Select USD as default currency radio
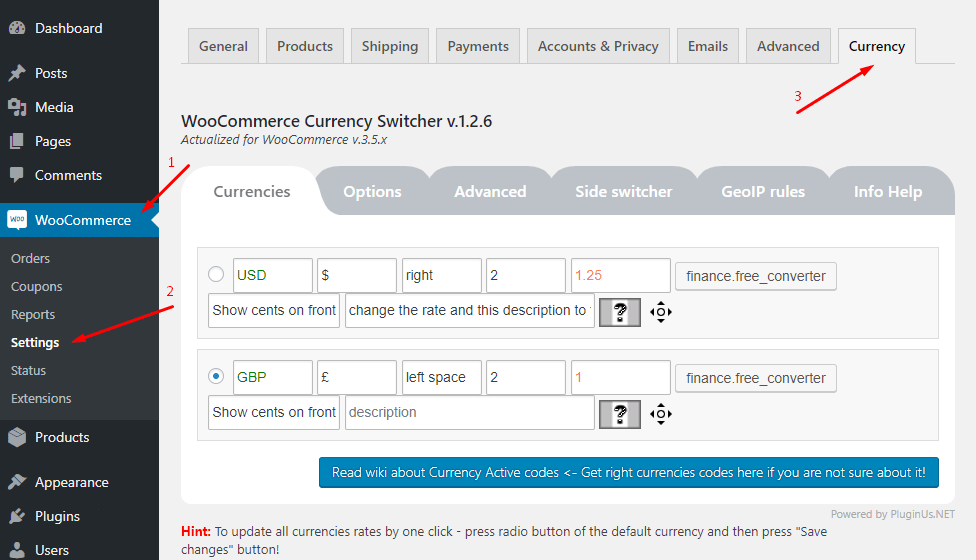This screenshot has height=560, width=976. [216, 274]
